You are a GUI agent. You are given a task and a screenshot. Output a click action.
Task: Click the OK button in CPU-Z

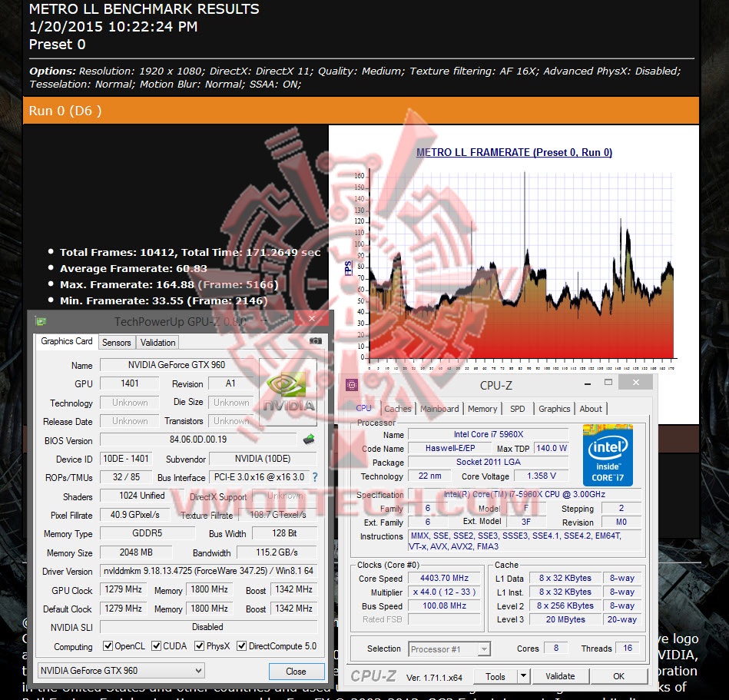[x=619, y=676]
